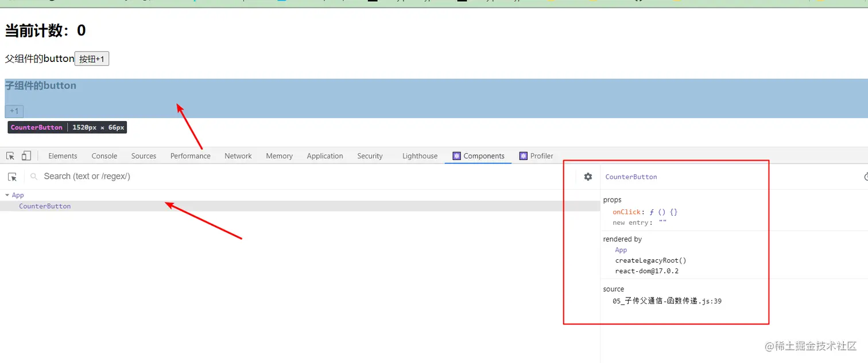Switch to the Security tab
The width and height of the screenshot is (868, 363).
click(370, 156)
